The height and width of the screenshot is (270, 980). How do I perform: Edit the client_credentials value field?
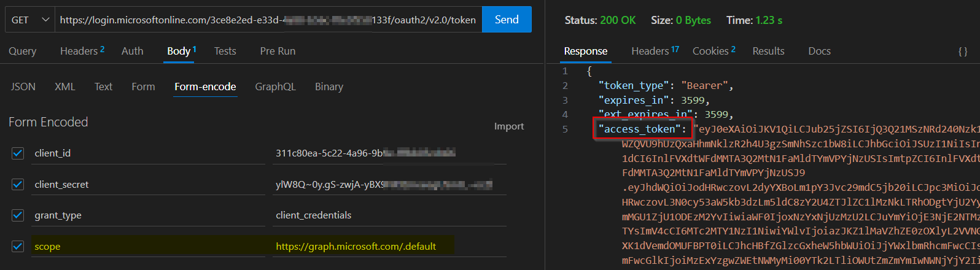click(389, 215)
